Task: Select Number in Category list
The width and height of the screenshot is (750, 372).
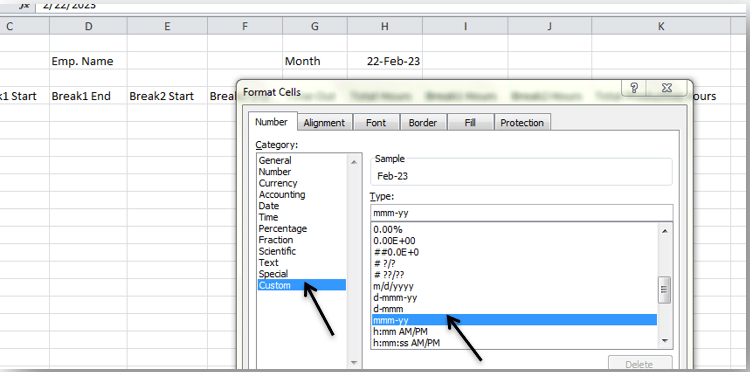Action: (x=301, y=172)
